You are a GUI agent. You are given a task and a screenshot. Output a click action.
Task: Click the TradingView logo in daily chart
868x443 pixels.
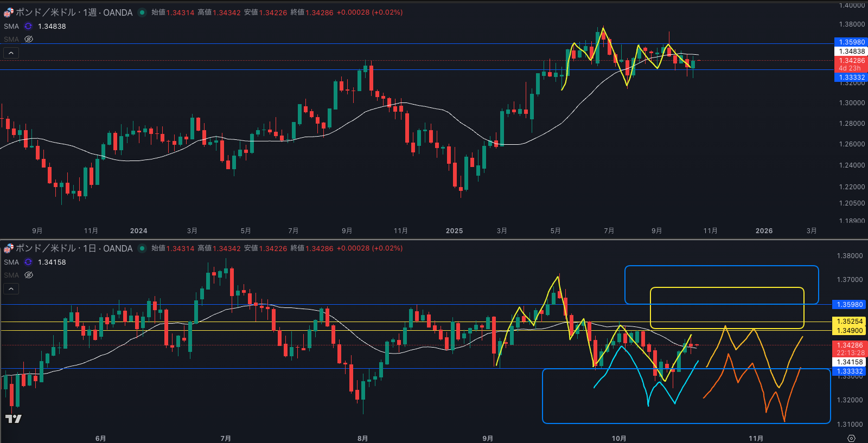click(14, 419)
